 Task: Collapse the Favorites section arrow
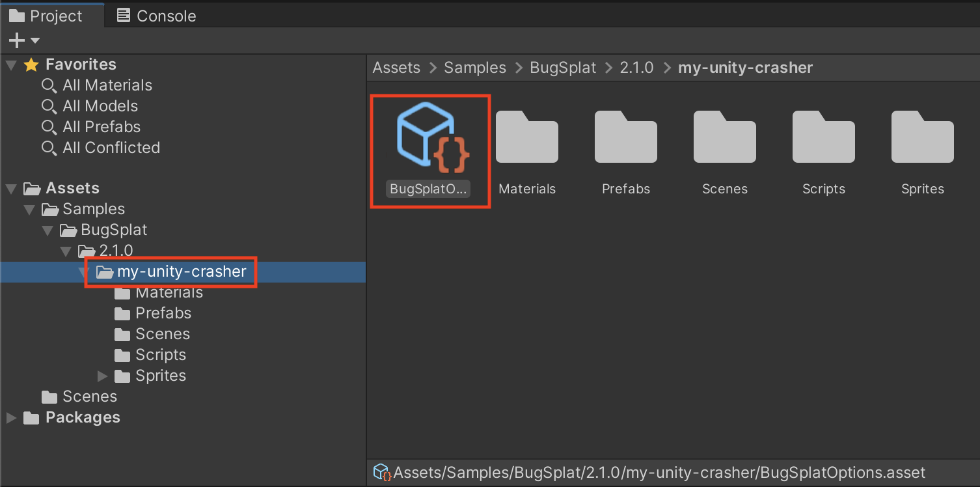pyautogui.click(x=11, y=64)
